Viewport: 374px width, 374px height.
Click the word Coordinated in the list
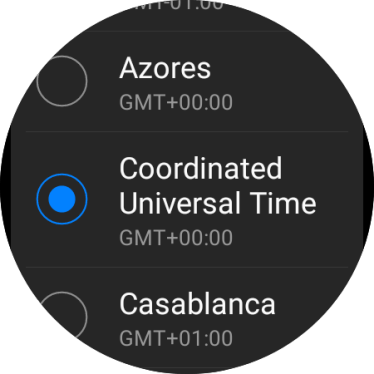(201, 169)
